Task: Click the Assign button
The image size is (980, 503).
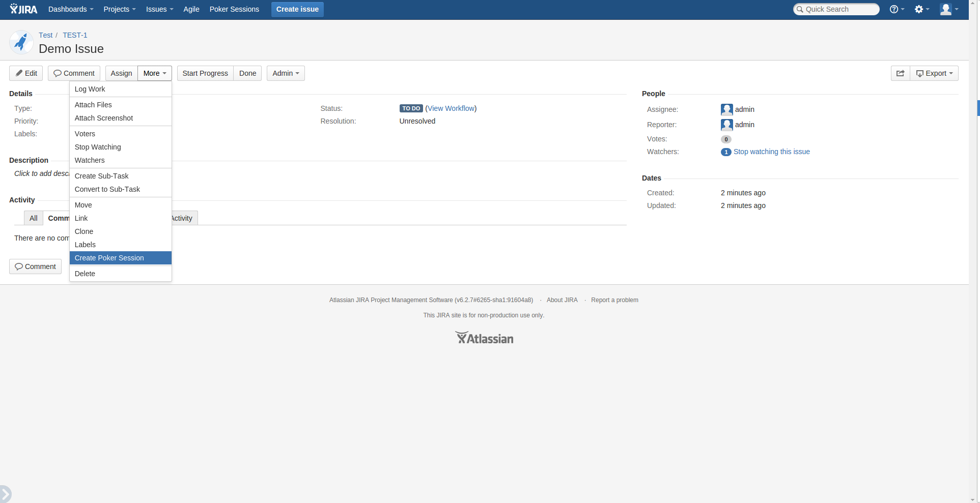Action: pyautogui.click(x=121, y=73)
